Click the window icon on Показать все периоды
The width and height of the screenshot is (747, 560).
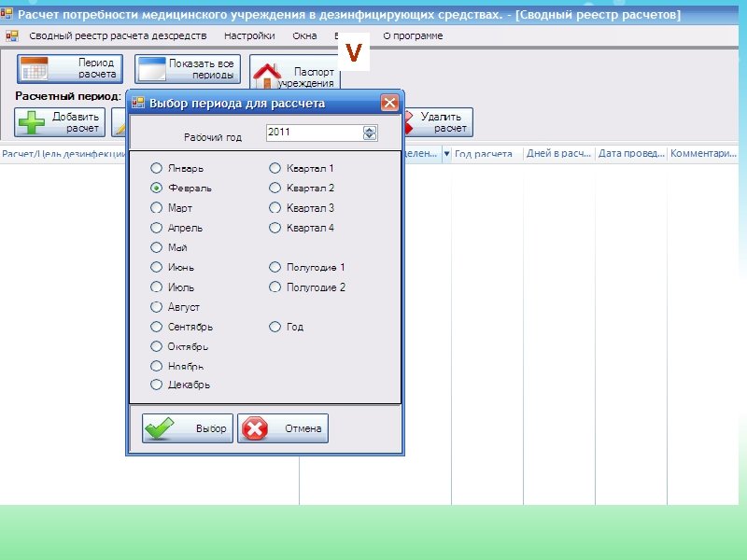point(151,69)
